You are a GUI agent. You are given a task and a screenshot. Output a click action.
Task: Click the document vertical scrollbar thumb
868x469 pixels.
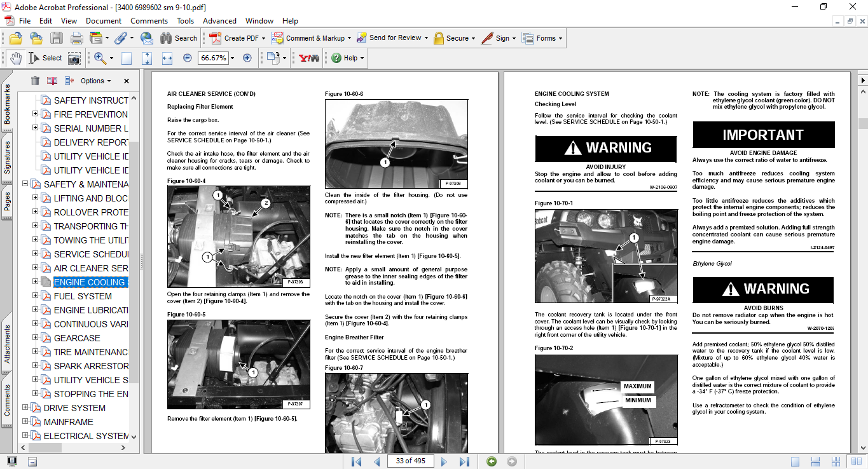[862, 124]
